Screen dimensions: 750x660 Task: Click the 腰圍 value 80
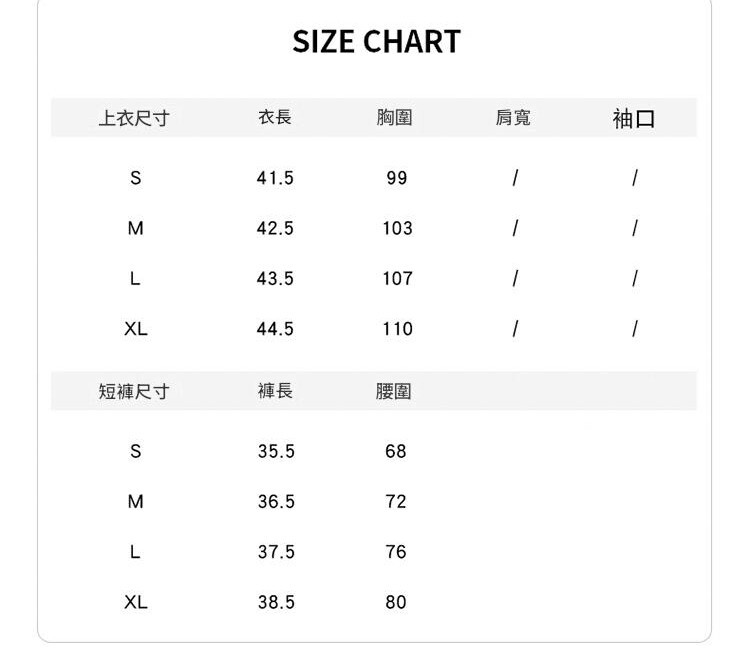(x=396, y=602)
